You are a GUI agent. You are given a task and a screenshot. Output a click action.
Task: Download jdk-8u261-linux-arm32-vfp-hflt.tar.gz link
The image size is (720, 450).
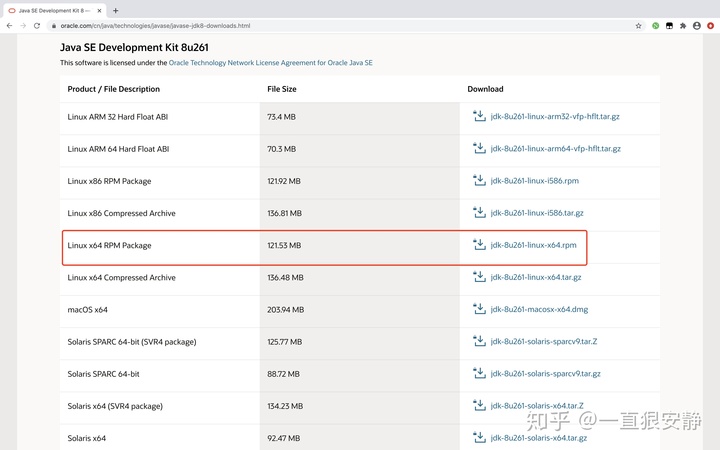coord(555,117)
